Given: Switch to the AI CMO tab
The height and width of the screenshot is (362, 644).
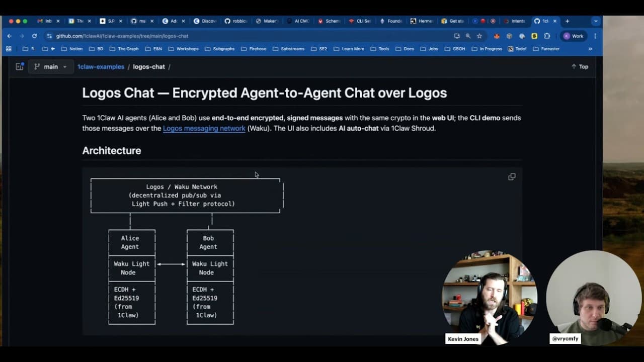Looking at the screenshot, I should tap(298, 21).
